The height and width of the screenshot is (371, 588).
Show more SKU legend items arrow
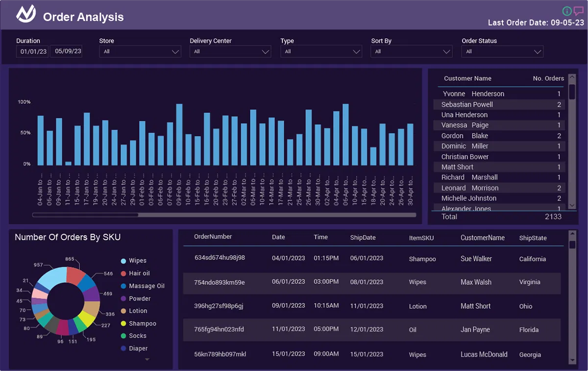147,360
